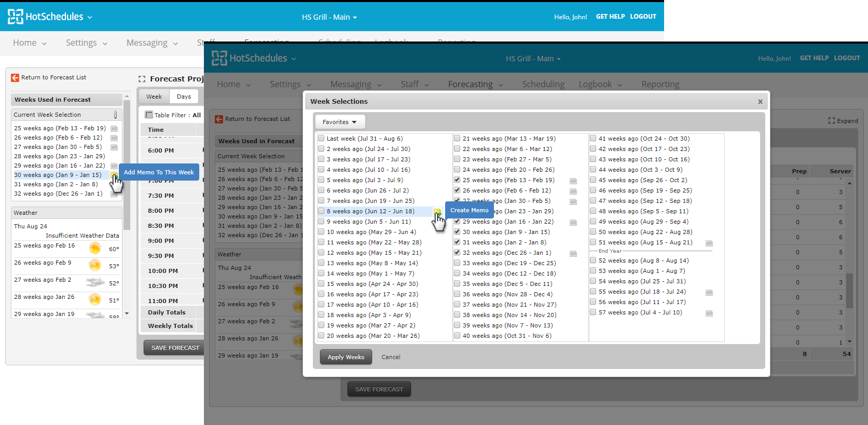Open memo icon beside 55 weeks ago (Jul 18 - Jul 24)
This screenshot has height=425, width=868.
click(x=709, y=293)
